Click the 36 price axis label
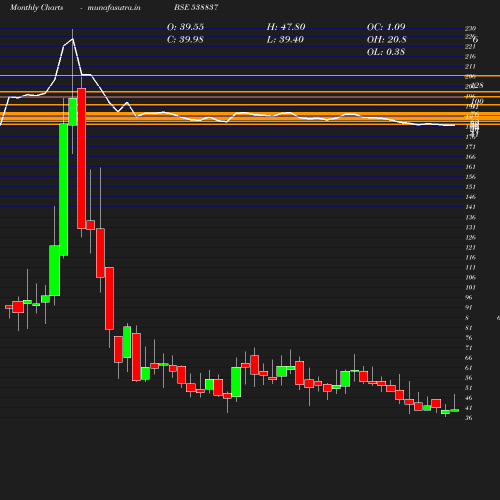Image resolution: width=500 pixels, height=500 pixels. pos(469,418)
